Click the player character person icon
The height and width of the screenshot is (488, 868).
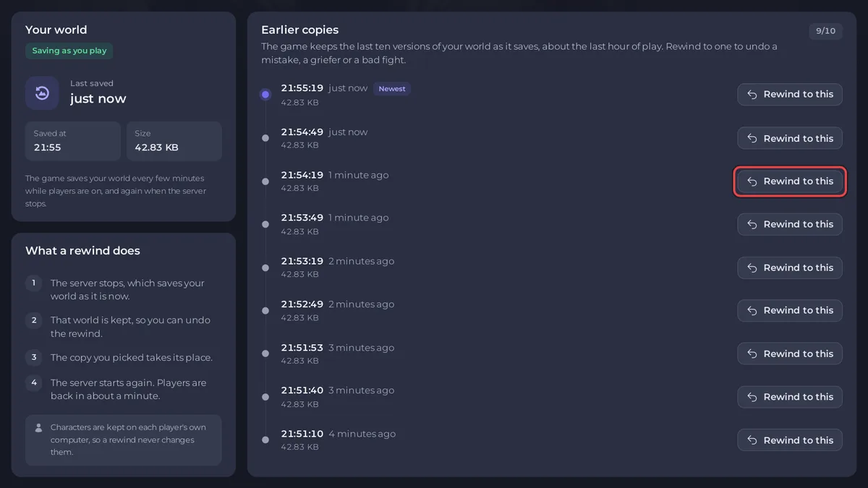(x=38, y=428)
